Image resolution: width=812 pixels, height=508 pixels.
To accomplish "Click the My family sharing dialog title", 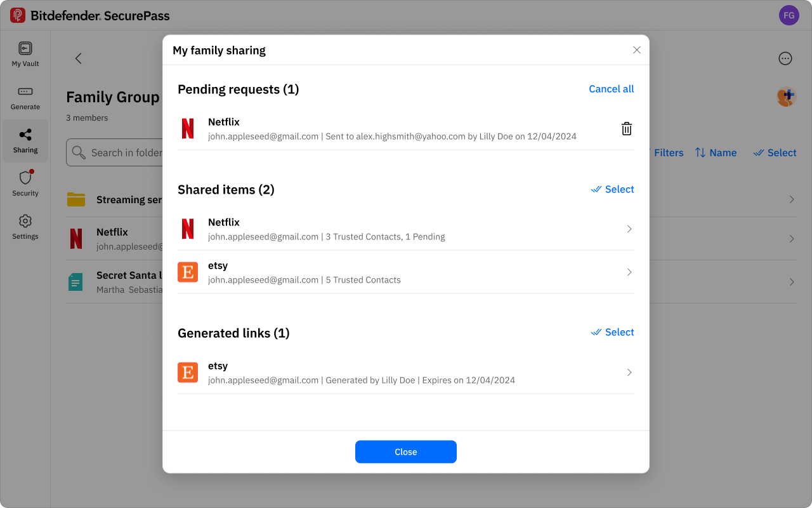I will 219,50.
